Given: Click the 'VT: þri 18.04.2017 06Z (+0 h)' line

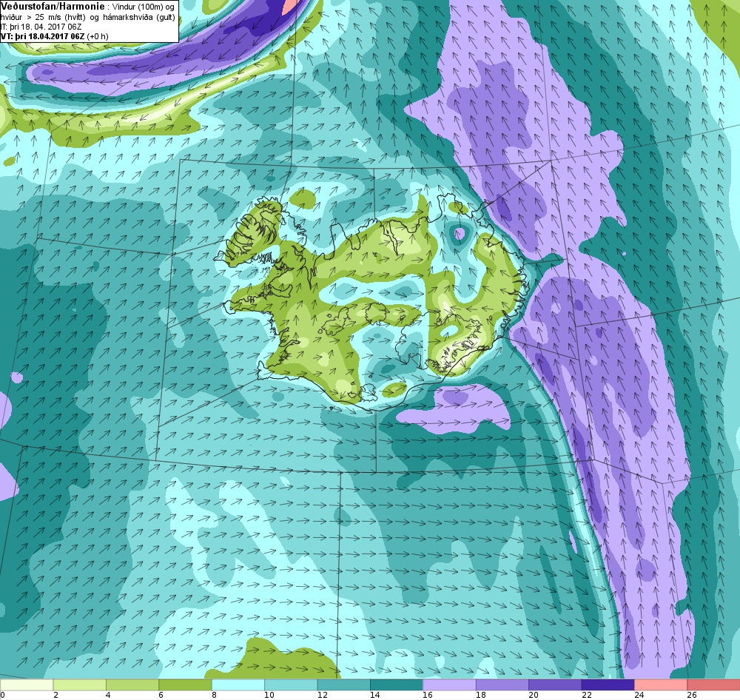Looking at the screenshot, I should (54, 36).
